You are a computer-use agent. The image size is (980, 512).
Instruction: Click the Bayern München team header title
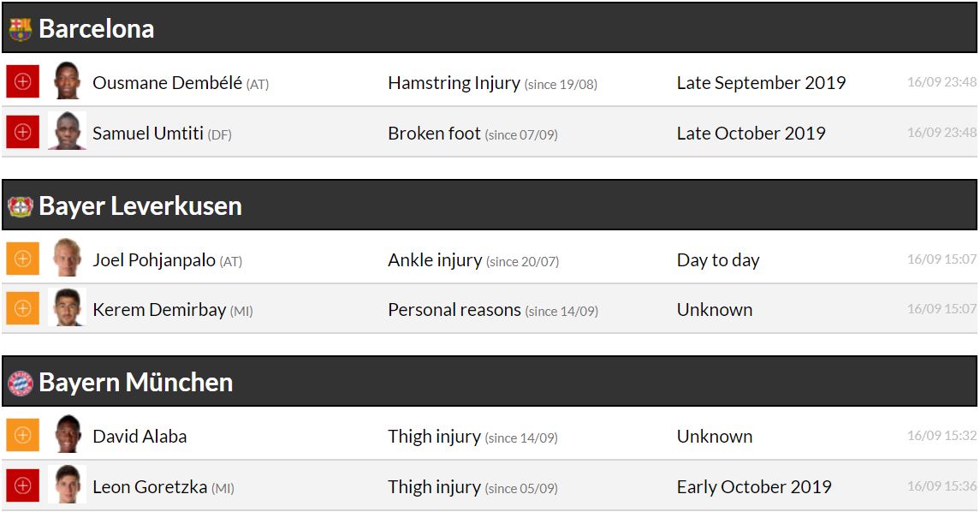[x=136, y=383]
